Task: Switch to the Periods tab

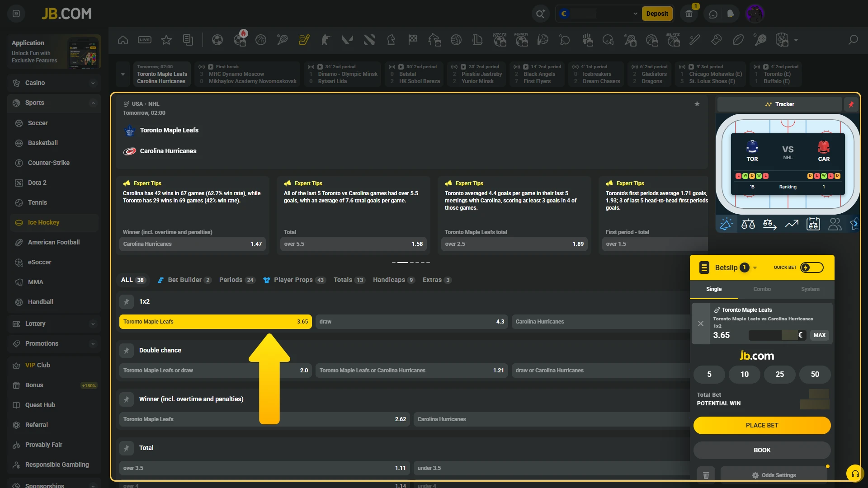Action: pos(237,280)
